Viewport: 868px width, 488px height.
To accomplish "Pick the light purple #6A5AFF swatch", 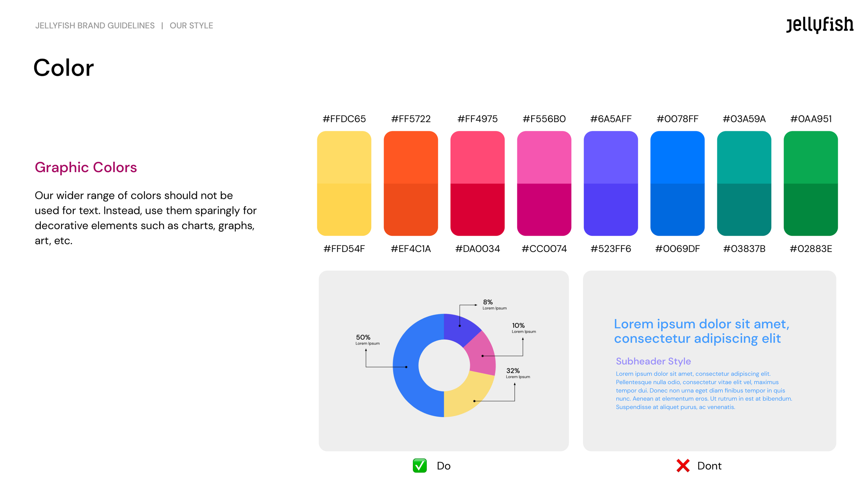I will pos(611,157).
